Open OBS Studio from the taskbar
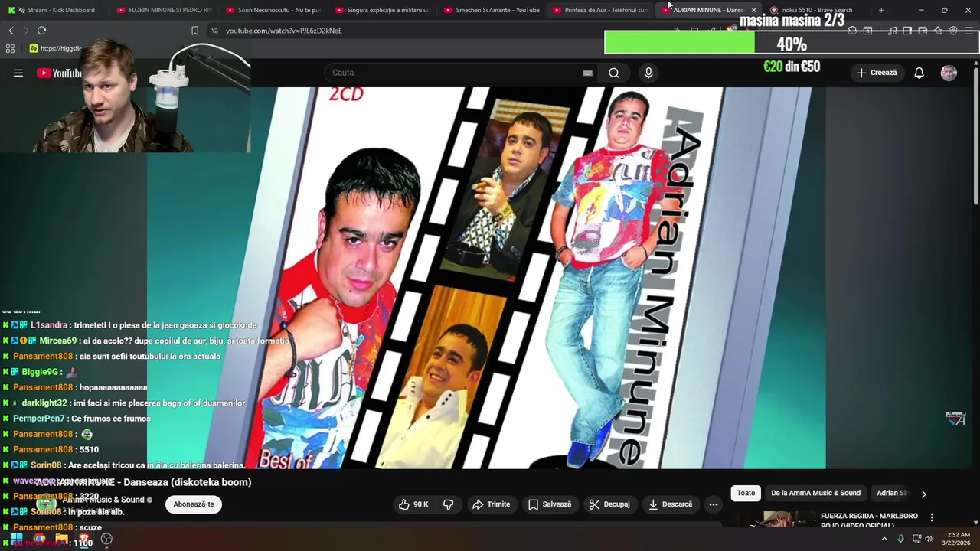This screenshot has height=551, width=980. (x=107, y=539)
